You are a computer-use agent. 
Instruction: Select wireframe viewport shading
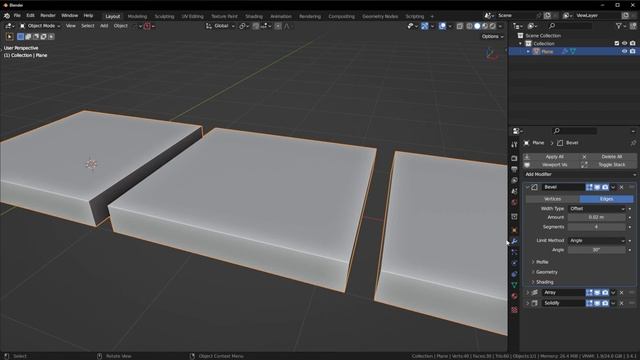point(469,26)
